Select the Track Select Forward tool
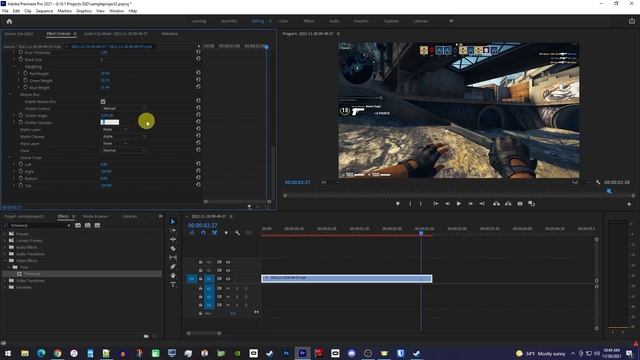 [x=173, y=230]
